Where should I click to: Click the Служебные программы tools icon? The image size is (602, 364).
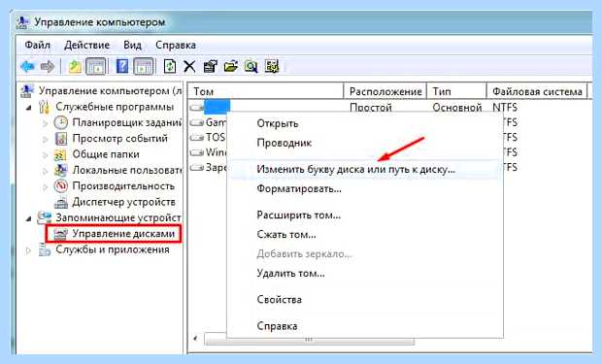[44, 107]
